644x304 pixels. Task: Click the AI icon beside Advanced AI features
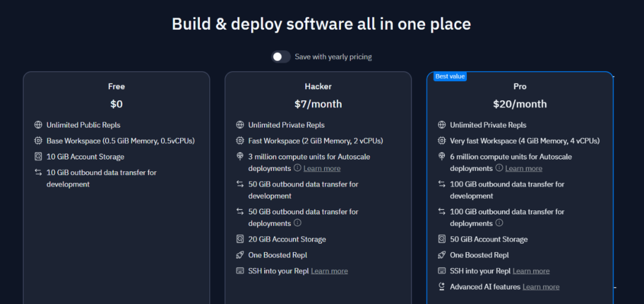(442, 287)
